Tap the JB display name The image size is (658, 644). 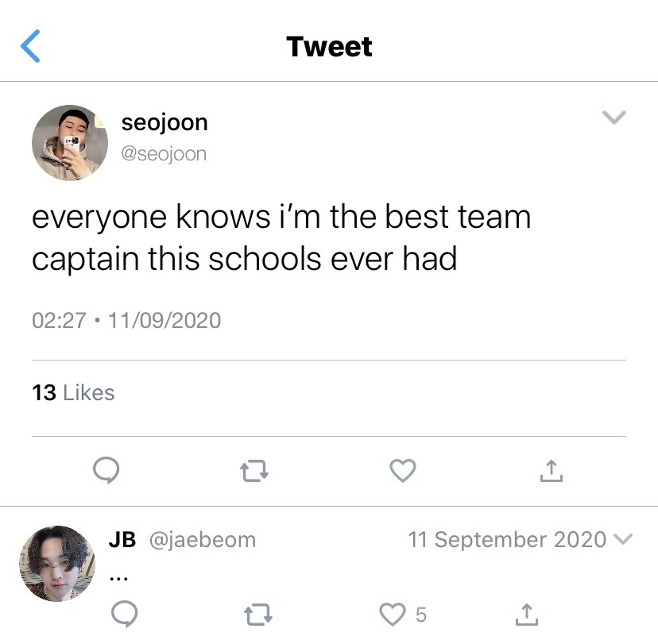[x=122, y=539]
